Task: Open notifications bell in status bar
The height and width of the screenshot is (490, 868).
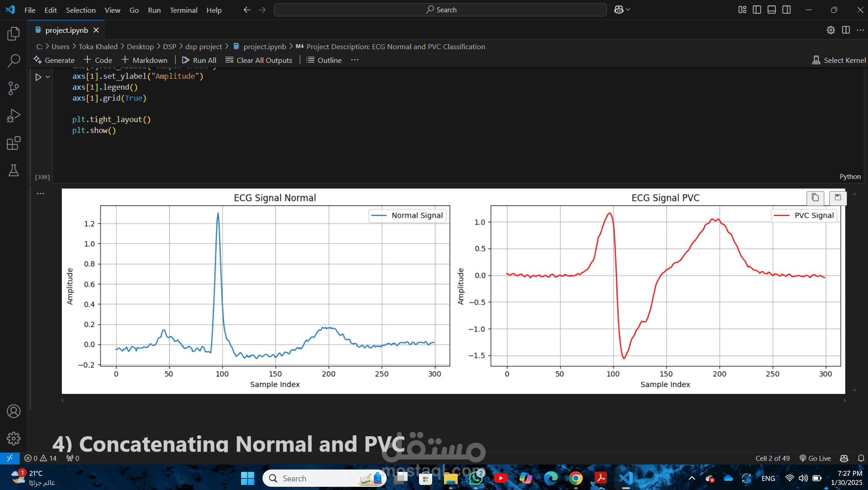Action: click(861, 458)
